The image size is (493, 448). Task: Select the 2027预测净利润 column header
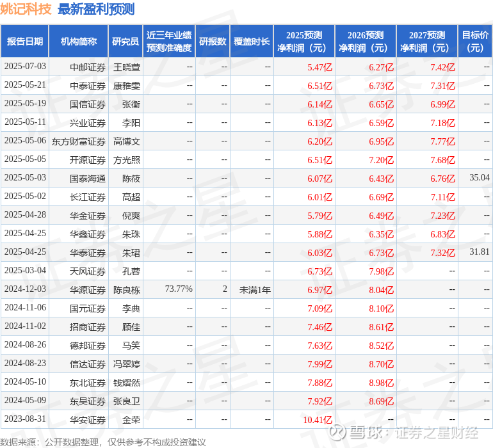click(427, 41)
